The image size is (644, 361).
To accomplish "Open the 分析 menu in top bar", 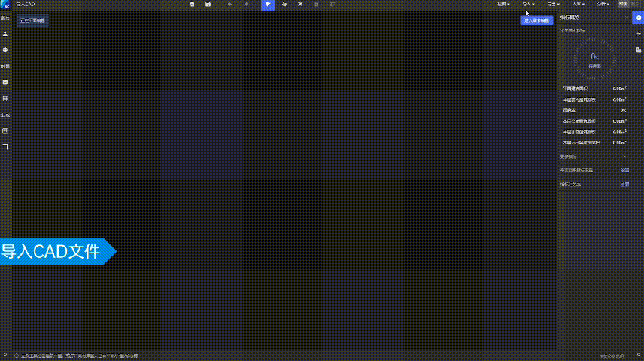I will point(603,5).
